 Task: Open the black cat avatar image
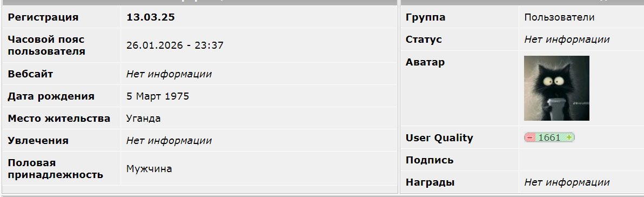click(x=556, y=88)
